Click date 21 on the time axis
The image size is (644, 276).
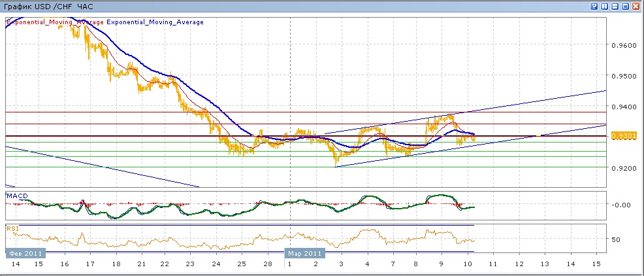[x=140, y=263]
